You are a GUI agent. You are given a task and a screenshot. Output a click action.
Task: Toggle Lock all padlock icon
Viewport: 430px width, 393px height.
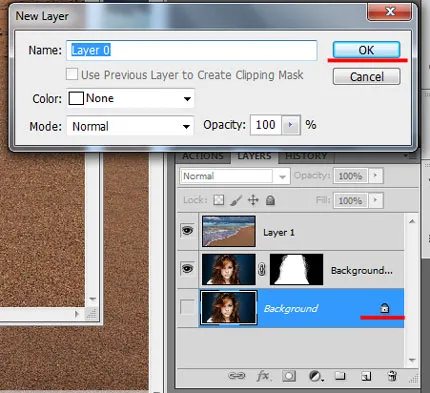coord(270,200)
